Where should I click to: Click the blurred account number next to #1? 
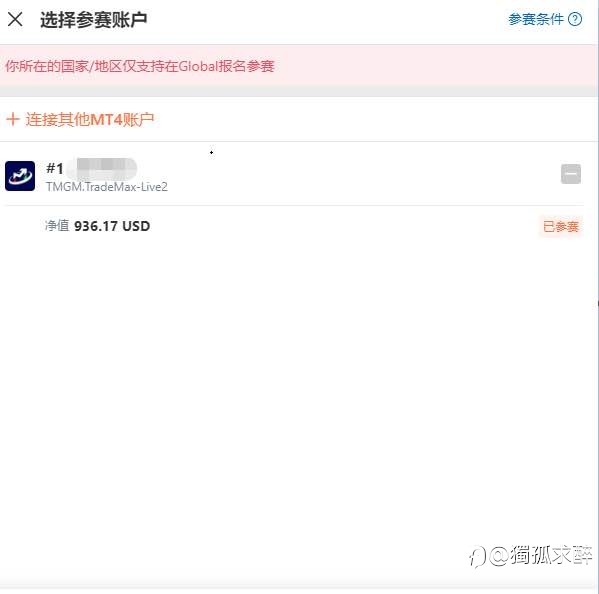pyautogui.click(x=102, y=168)
